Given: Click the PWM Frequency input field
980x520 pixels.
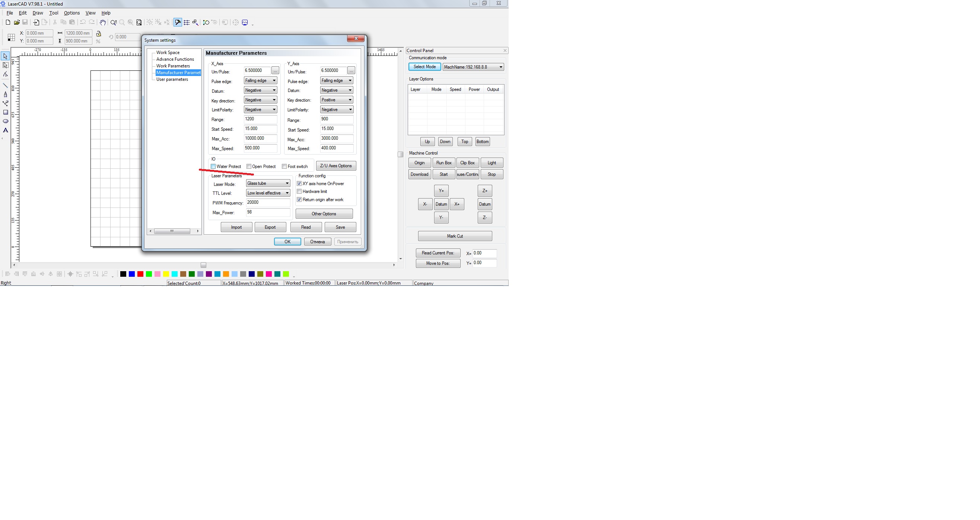Looking at the screenshot, I should click(x=267, y=203).
